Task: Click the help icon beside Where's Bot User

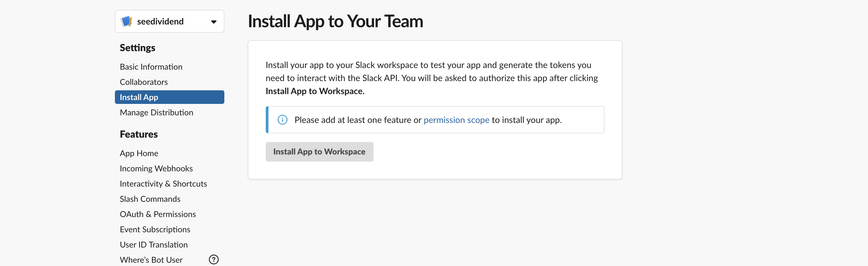Action: (x=214, y=259)
